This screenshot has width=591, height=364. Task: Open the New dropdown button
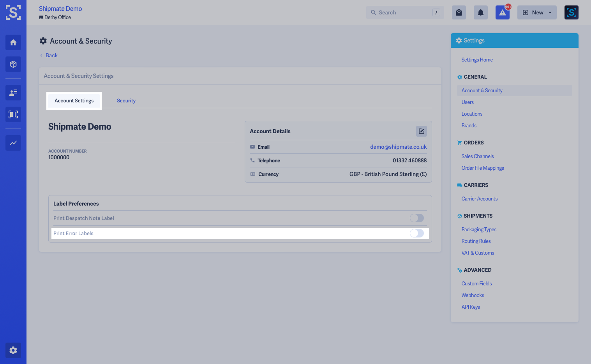pyautogui.click(x=537, y=12)
